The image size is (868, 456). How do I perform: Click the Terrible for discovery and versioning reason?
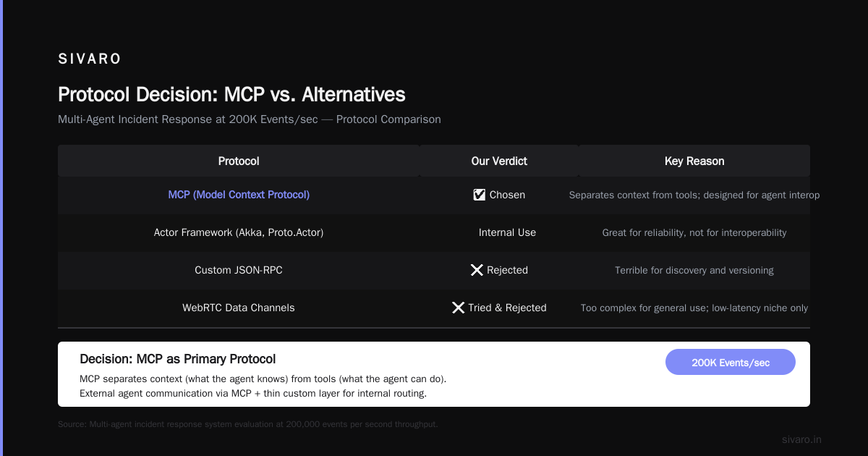tap(694, 270)
